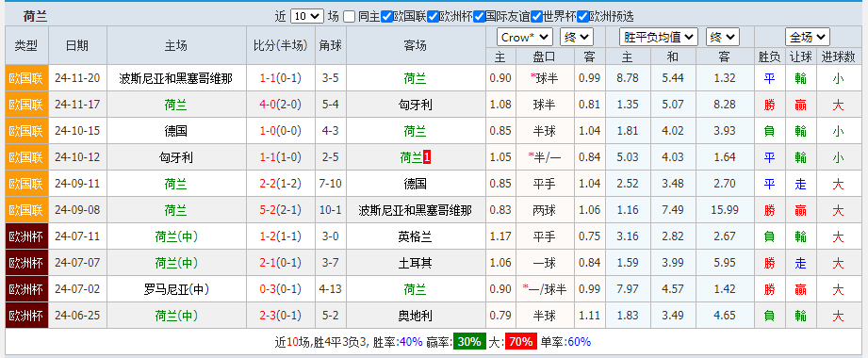The image size is (868, 358).
Task: Click away team 德国 on 24-09-11
Action: 416,184
